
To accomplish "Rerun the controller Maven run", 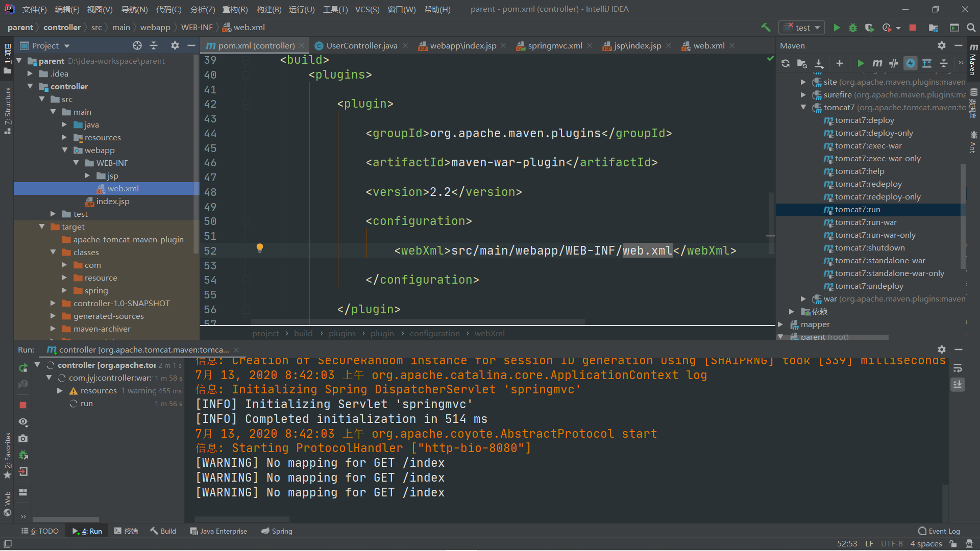I will 23,368.
